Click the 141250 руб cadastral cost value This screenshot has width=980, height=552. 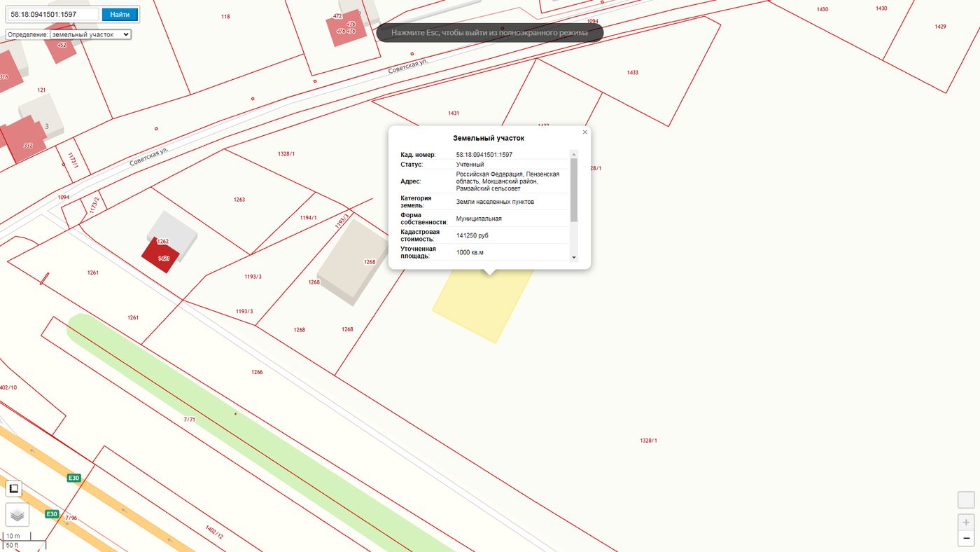pyautogui.click(x=472, y=235)
